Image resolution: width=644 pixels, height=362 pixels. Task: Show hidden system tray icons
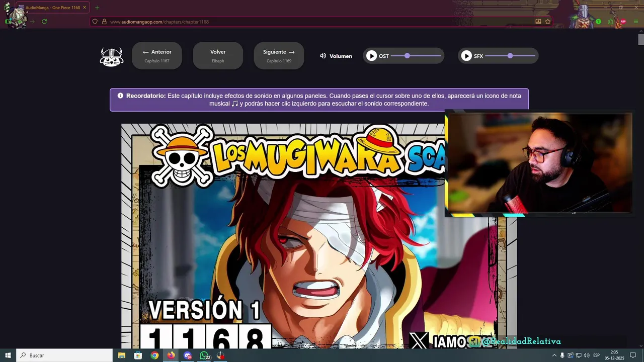[x=554, y=355]
